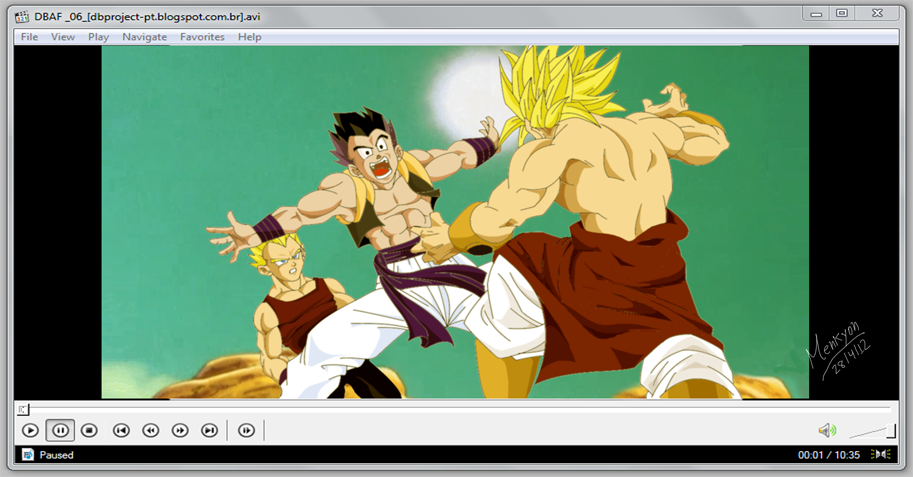Open the View menu

[x=63, y=37]
